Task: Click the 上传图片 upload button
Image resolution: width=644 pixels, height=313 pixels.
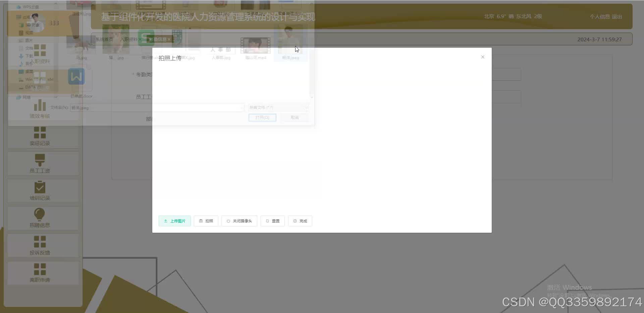Action: pos(174,221)
